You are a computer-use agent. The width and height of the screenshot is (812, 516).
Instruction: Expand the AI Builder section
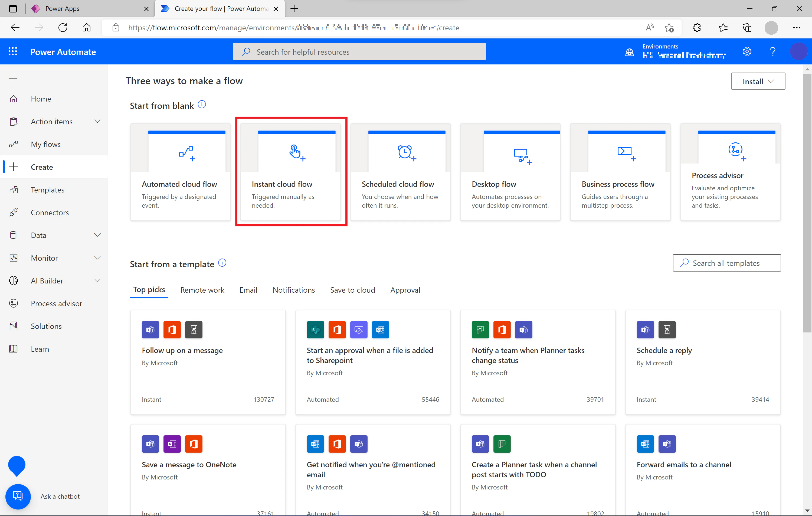(x=97, y=280)
